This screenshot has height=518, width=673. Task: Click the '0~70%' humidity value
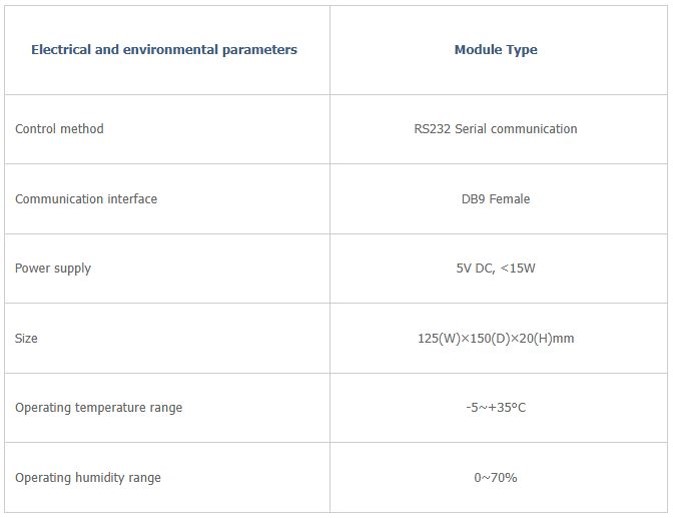click(x=495, y=477)
